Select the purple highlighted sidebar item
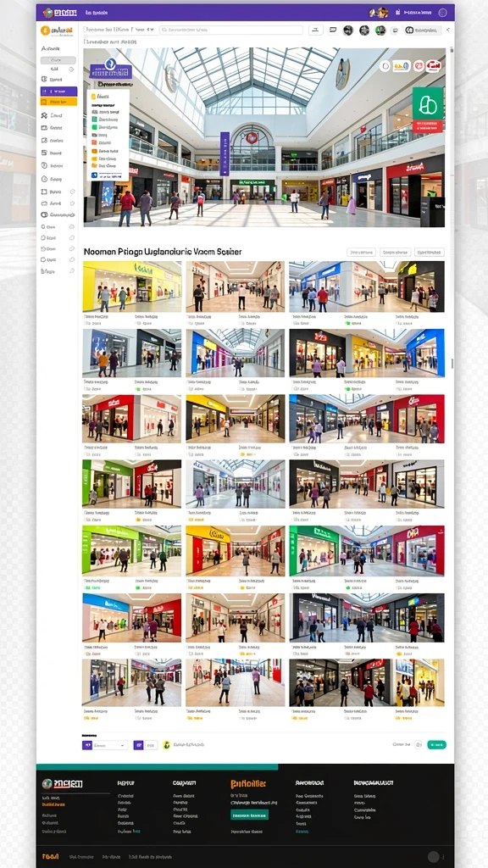 tap(58, 92)
